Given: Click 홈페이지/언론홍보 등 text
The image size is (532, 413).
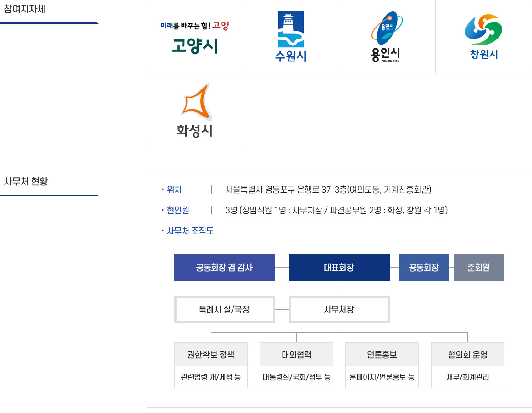Looking at the screenshot, I should pos(382,377).
